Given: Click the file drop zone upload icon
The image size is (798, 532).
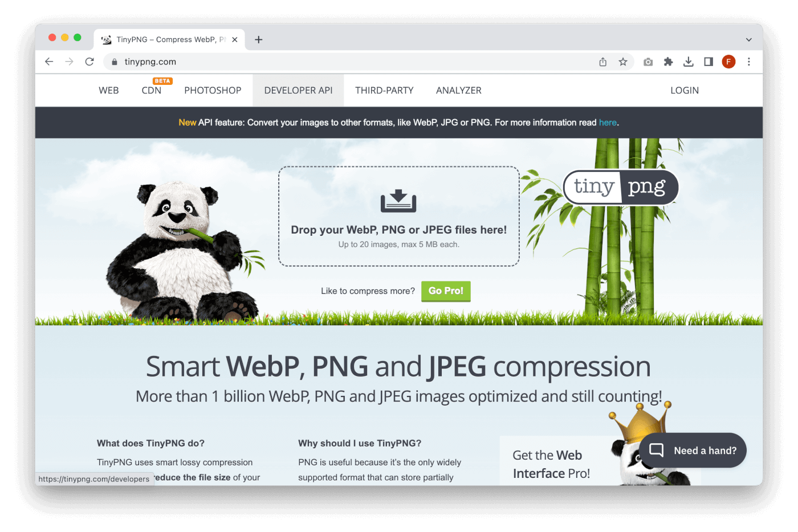Looking at the screenshot, I should (398, 201).
